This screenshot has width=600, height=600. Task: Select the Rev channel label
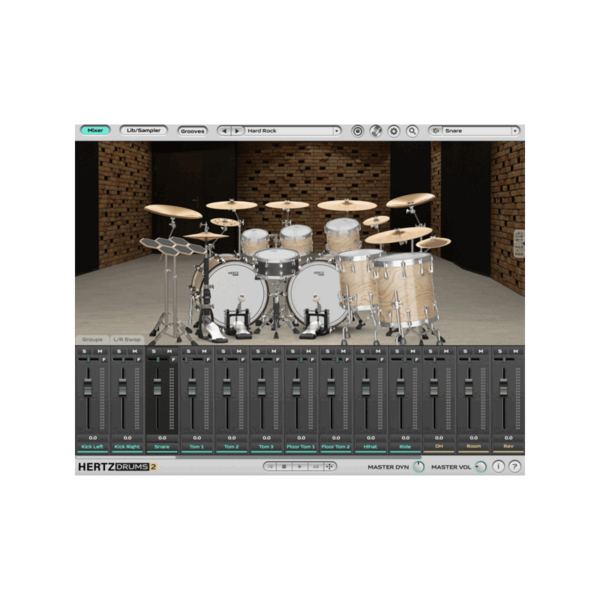point(508,447)
